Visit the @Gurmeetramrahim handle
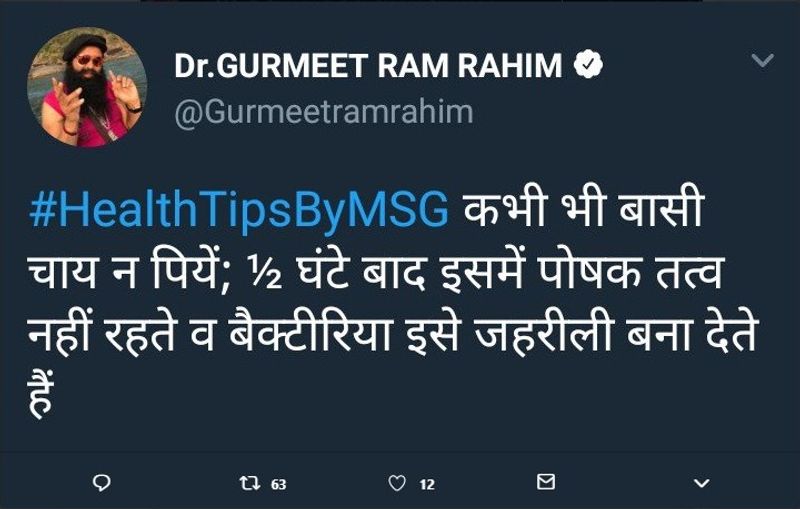The width and height of the screenshot is (800, 509). click(323, 113)
